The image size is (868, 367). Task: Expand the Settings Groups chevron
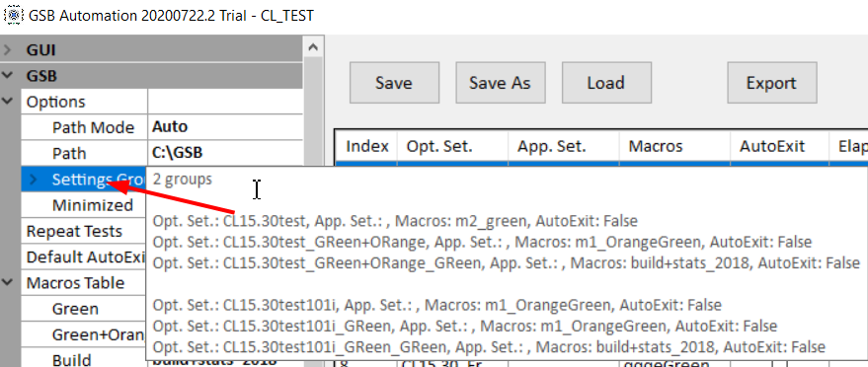34,180
